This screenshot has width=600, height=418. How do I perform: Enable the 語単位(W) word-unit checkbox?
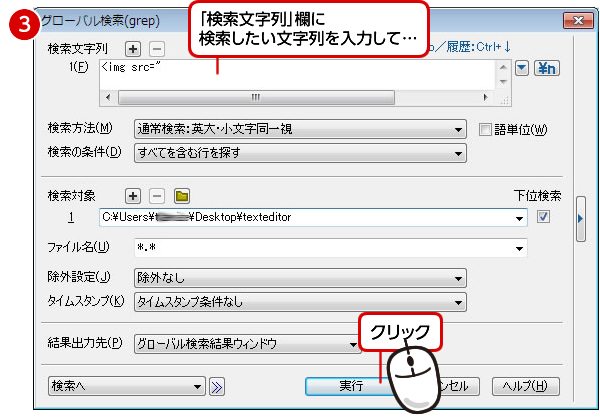click(485, 130)
